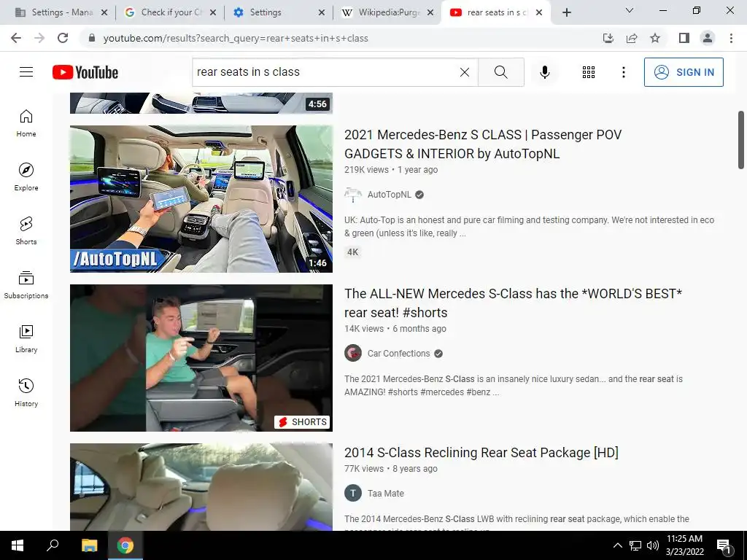This screenshot has height=560, width=747.
Task: Click the address bar URL
Action: coord(236,38)
